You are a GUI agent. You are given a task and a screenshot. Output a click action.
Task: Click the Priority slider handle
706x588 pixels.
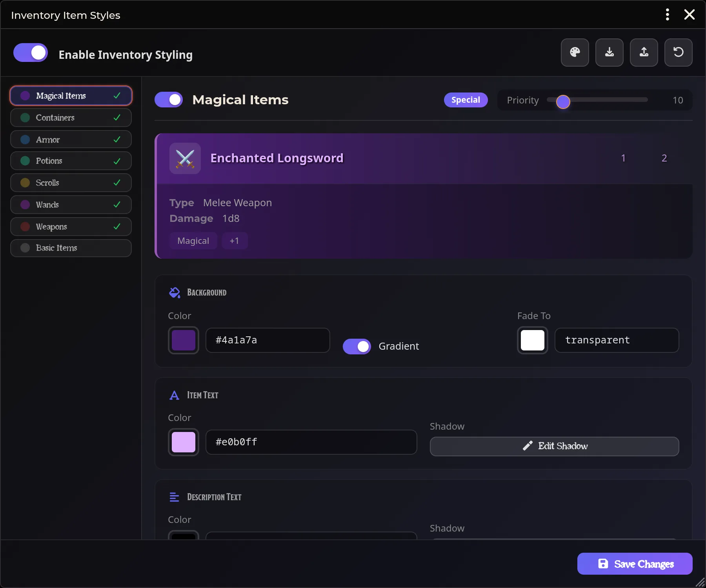(563, 102)
